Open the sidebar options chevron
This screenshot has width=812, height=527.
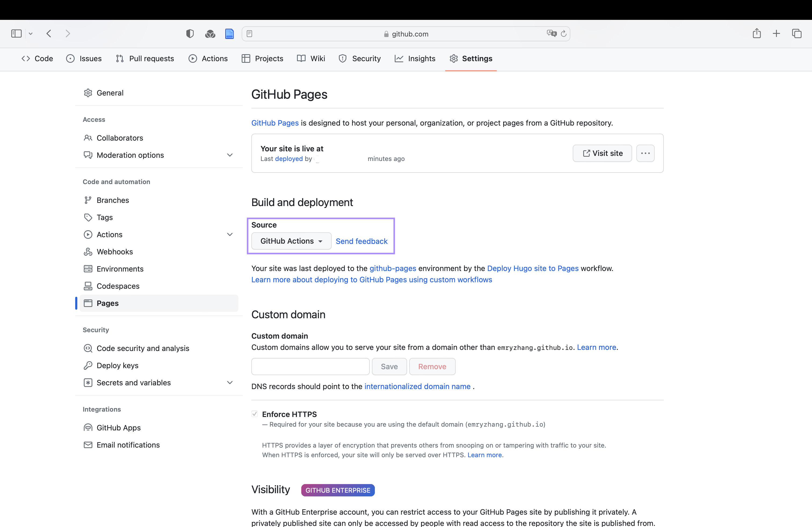point(31,33)
